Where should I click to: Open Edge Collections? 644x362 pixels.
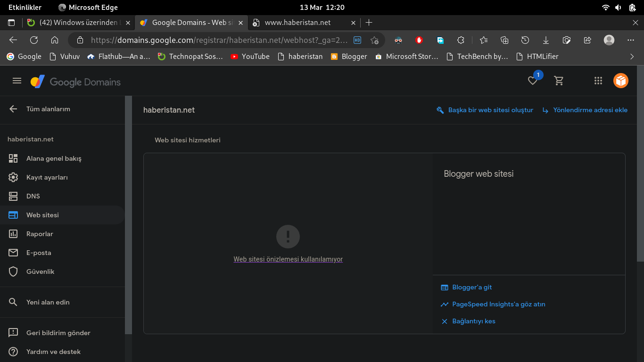(504, 40)
